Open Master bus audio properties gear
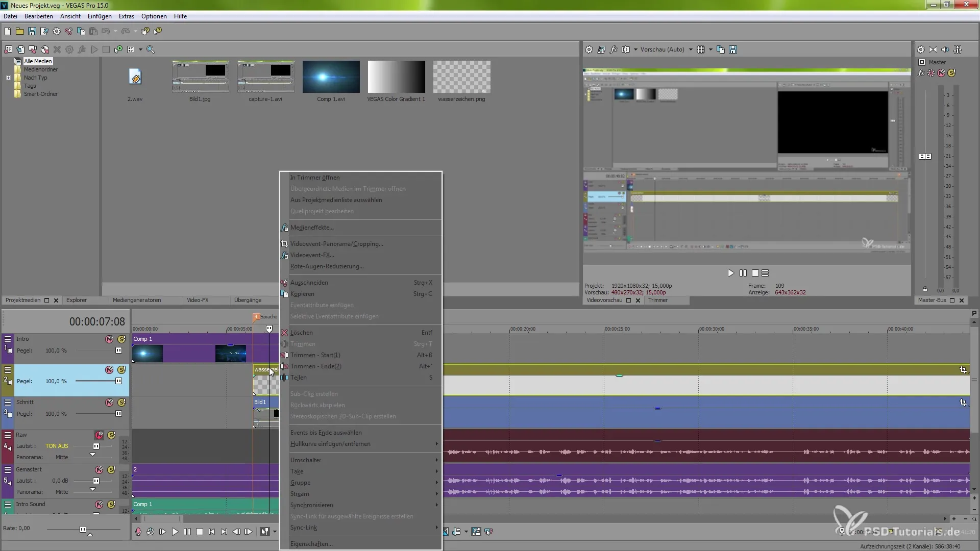 click(921, 49)
